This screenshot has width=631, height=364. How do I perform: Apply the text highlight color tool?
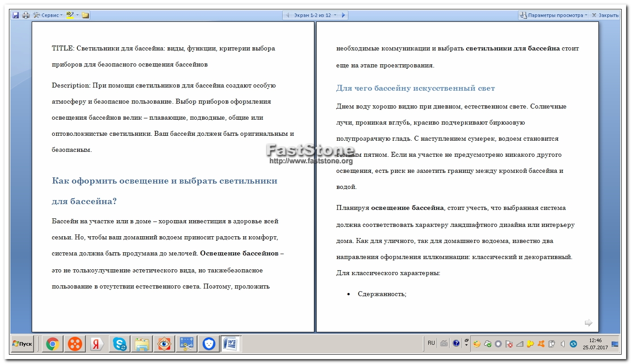[70, 15]
